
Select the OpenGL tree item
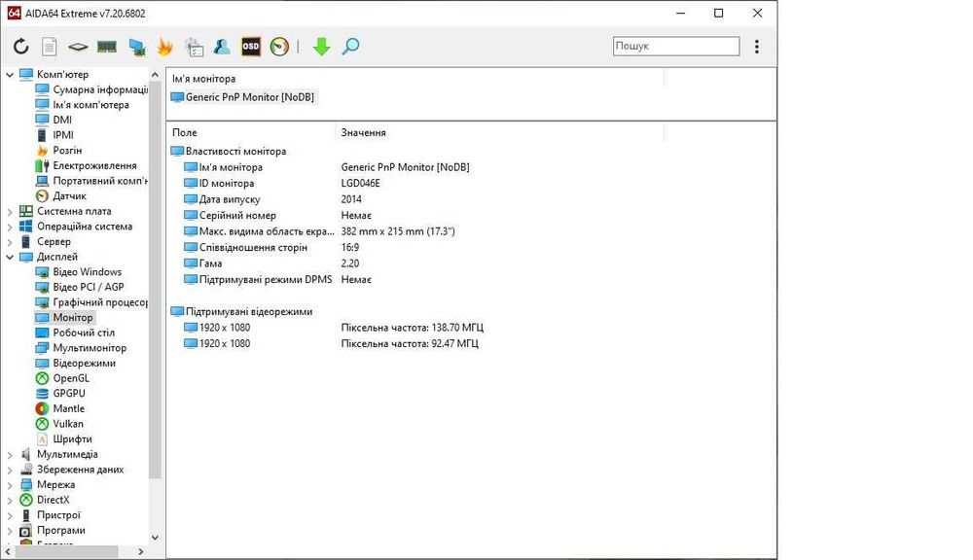click(x=62, y=378)
